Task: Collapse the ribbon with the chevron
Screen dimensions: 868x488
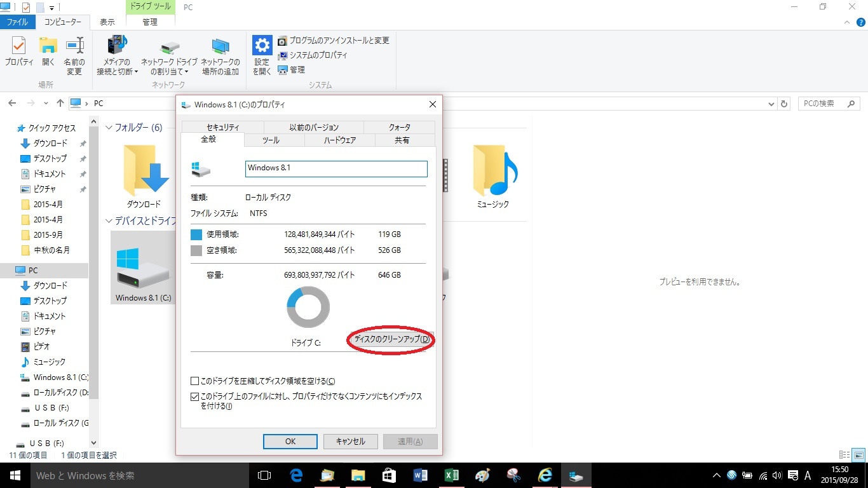Action: pos(846,22)
